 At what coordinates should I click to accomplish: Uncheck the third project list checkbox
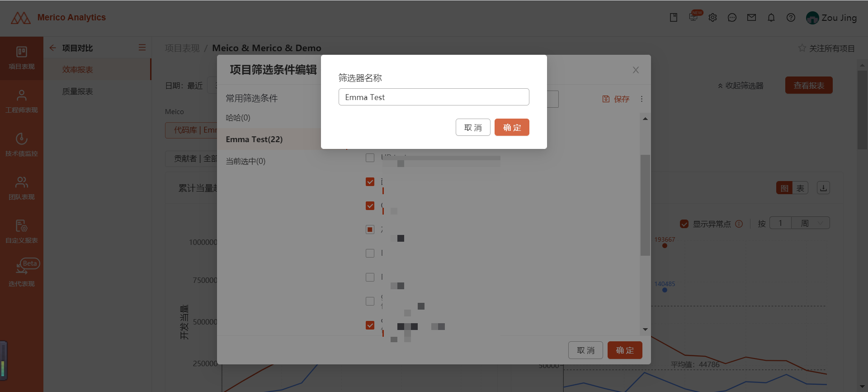pyautogui.click(x=370, y=206)
